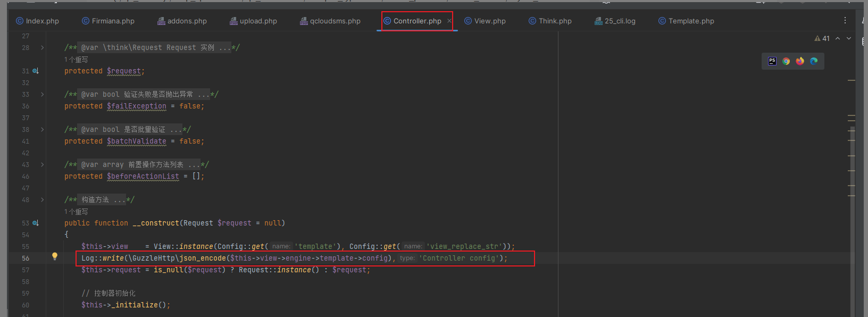Click the $batchValidate property name
The width and height of the screenshot is (868, 317).
(137, 141)
